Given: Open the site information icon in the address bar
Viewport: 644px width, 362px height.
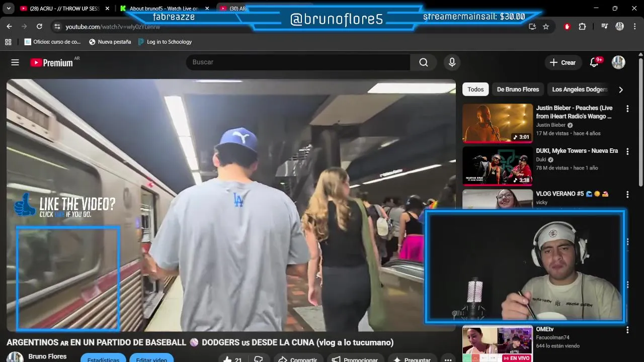Looking at the screenshot, I should pos(57,27).
